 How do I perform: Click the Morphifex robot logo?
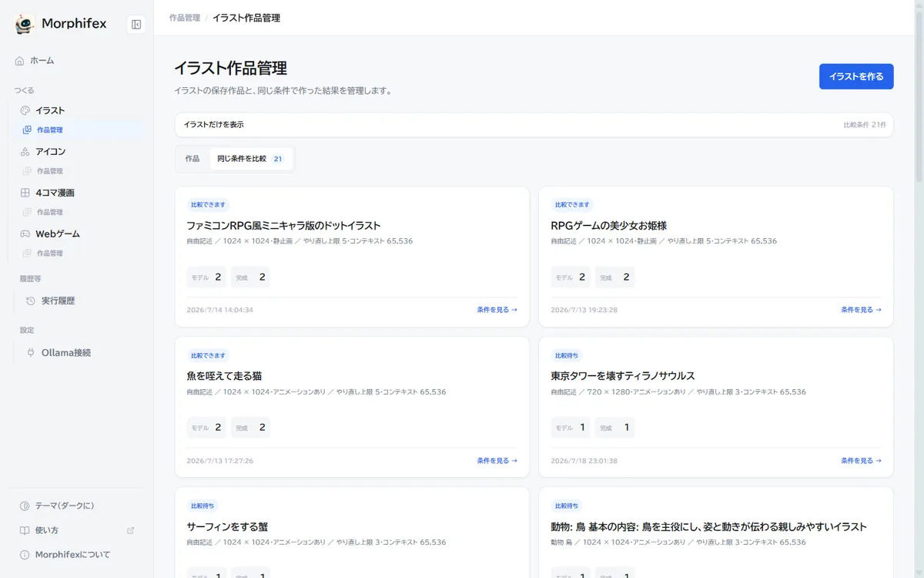pyautogui.click(x=25, y=24)
